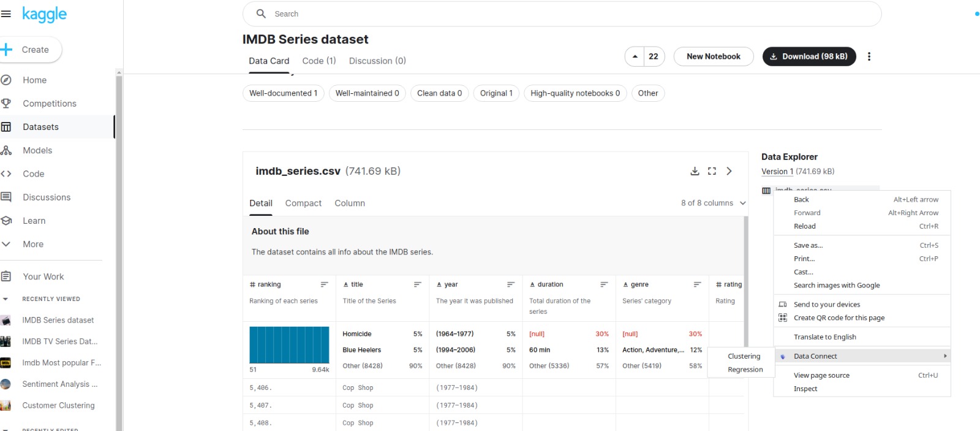The image size is (980, 431).
Task: Open Customer Clustering from recently viewed
Action: click(58, 405)
